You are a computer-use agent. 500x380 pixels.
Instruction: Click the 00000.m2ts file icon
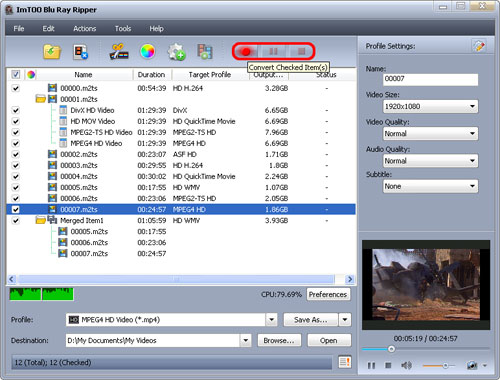tap(52, 88)
